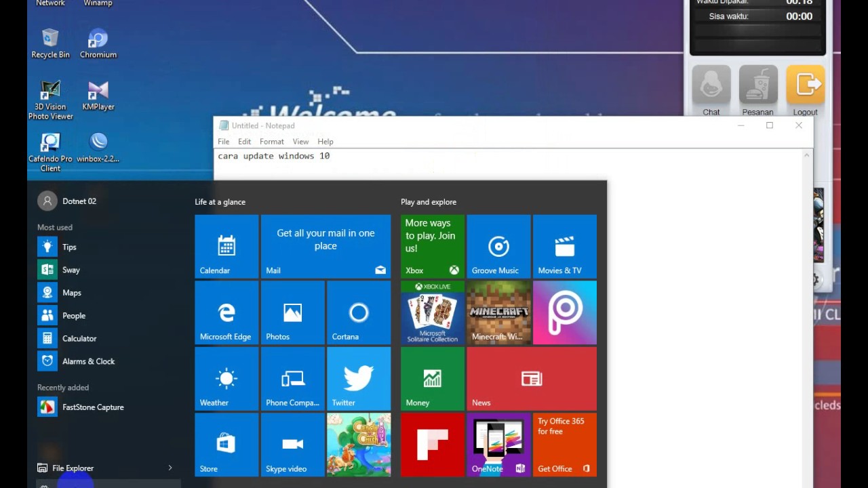Launch Candy Crush Soda tile
The image size is (868, 488).
click(x=359, y=445)
